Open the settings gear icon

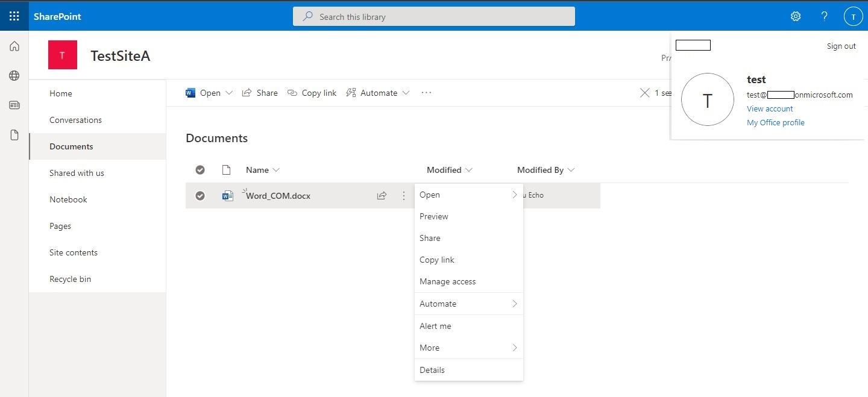(796, 16)
